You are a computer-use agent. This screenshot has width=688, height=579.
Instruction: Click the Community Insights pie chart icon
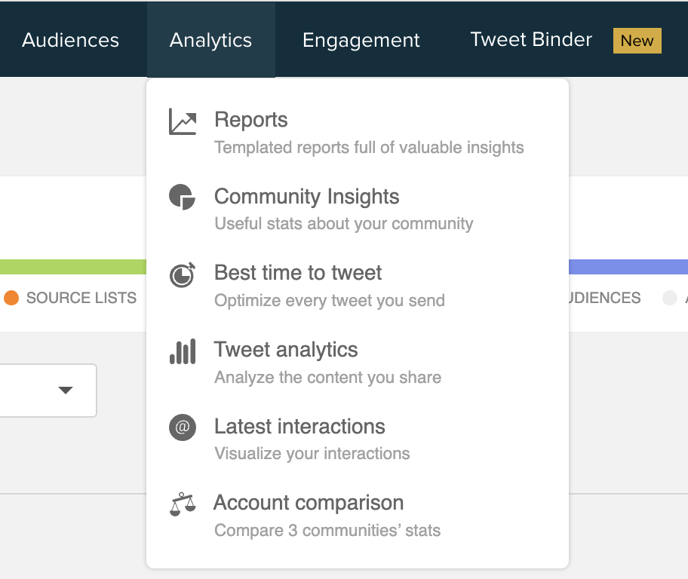(182, 197)
